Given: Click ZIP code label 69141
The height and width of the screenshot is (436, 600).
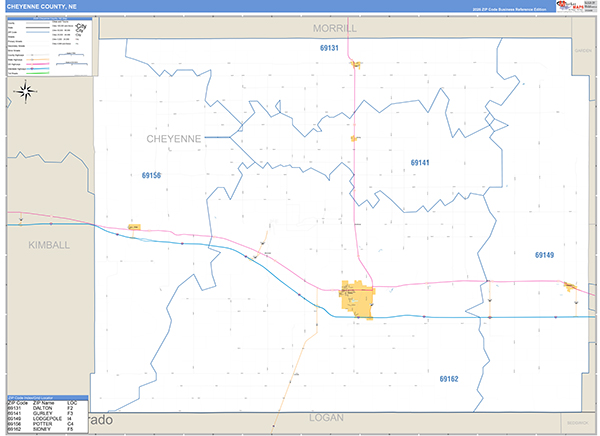Looking at the screenshot, I should click(x=420, y=163).
